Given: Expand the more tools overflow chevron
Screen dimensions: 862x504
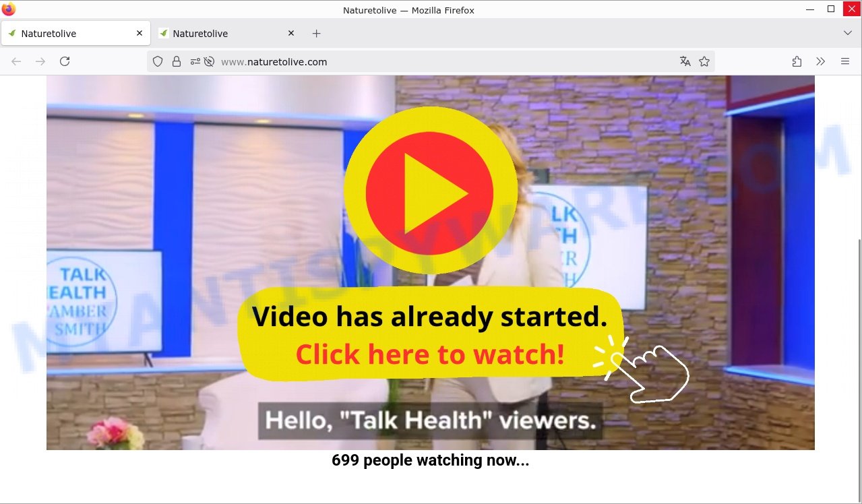Looking at the screenshot, I should [x=820, y=61].
